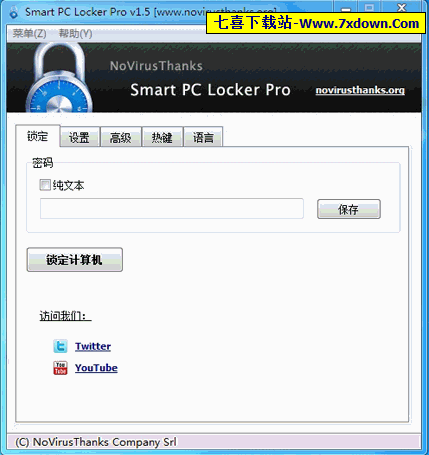
Task: Open the 菜单(Z) menu
Action: pyautogui.click(x=29, y=33)
